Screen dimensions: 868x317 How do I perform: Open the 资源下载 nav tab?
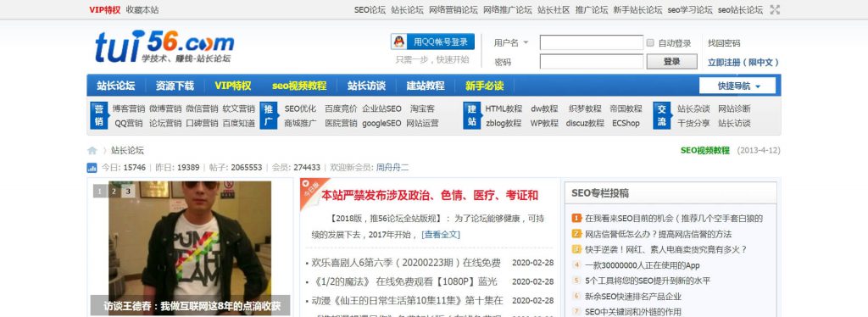pos(175,86)
